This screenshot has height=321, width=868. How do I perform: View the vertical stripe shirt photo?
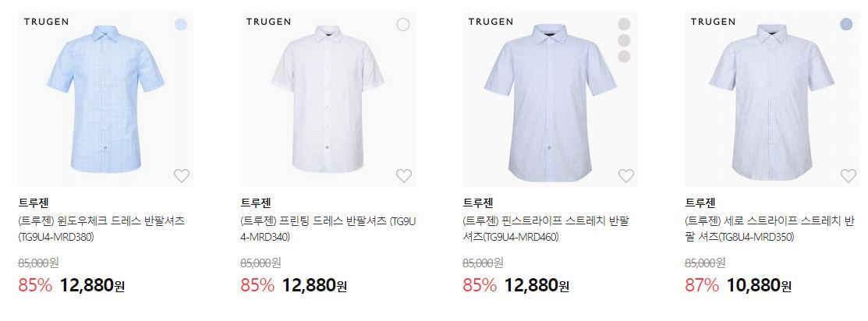click(x=772, y=99)
